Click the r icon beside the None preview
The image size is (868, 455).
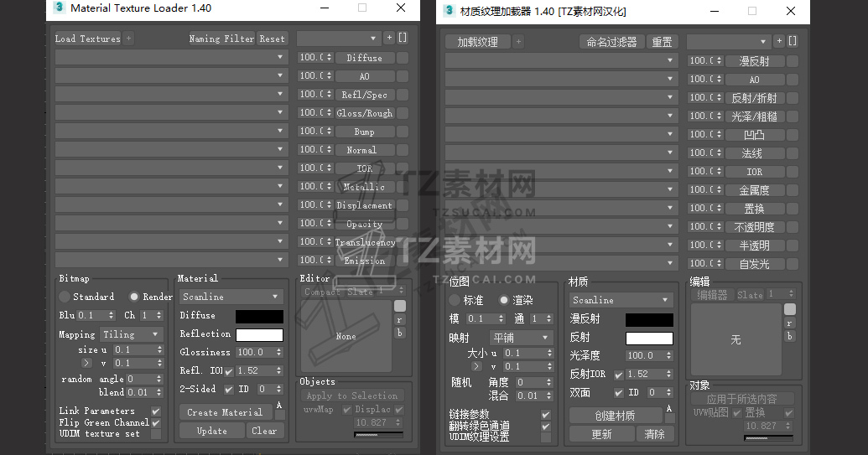[x=400, y=320]
